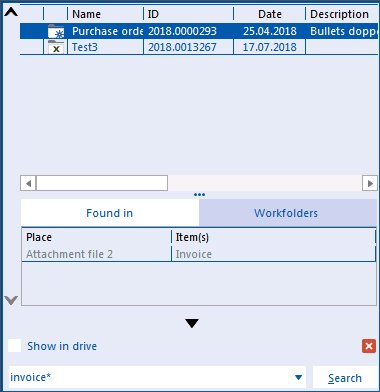Image resolution: width=380 pixels, height=392 pixels.
Task: Select the Found in tab
Action: (110, 213)
